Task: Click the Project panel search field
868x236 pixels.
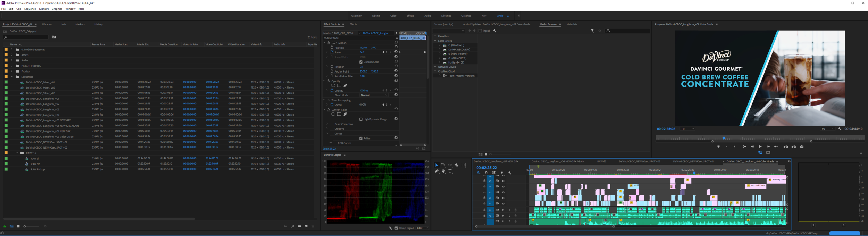Action: [x=26, y=37]
